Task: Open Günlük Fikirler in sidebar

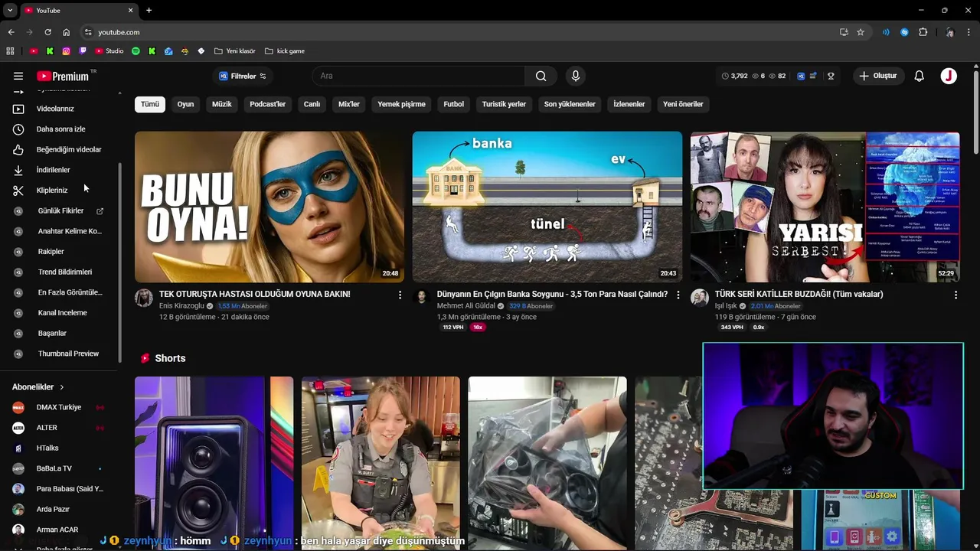Action: [x=60, y=210]
